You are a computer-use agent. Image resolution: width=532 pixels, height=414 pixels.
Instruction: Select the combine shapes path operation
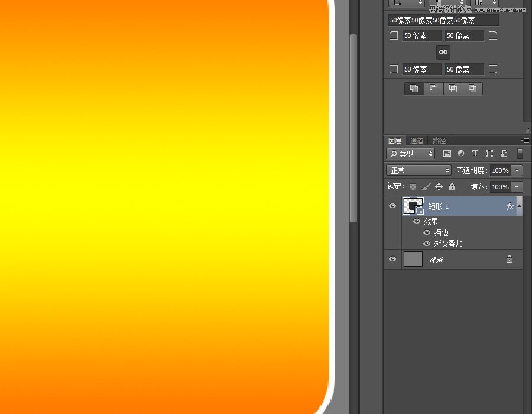click(414, 89)
